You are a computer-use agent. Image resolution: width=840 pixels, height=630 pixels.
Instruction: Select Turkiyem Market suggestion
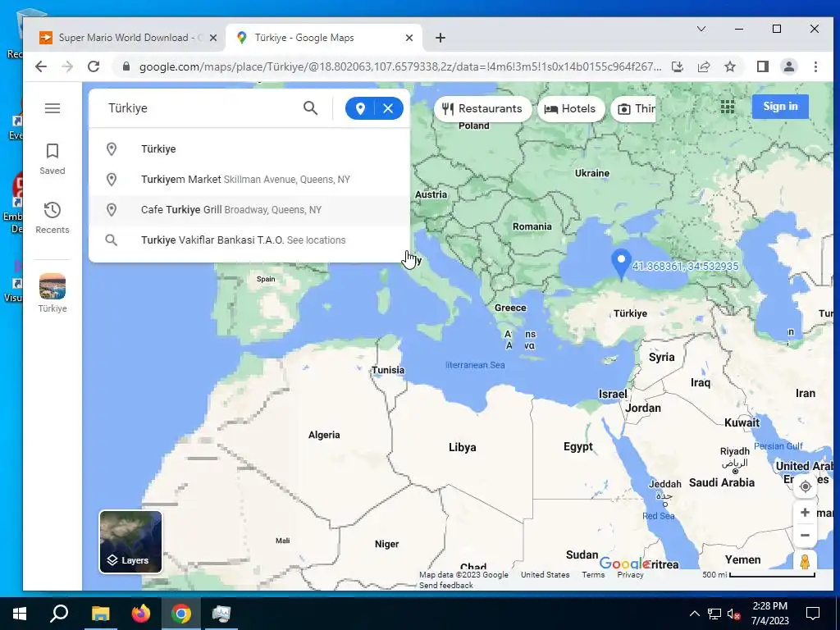coord(249,180)
